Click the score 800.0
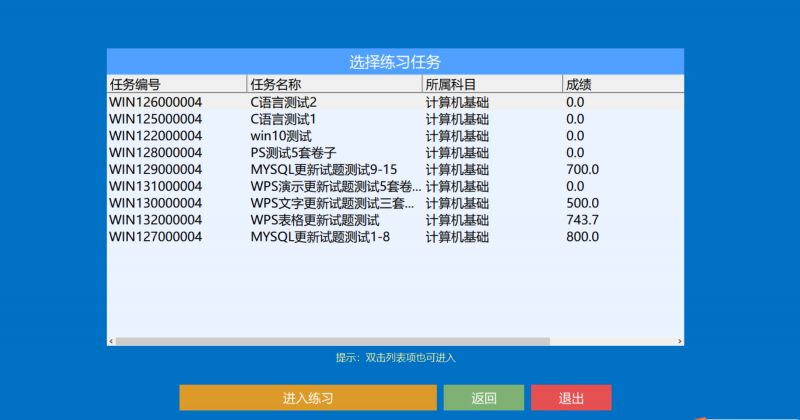 pyautogui.click(x=582, y=237)
